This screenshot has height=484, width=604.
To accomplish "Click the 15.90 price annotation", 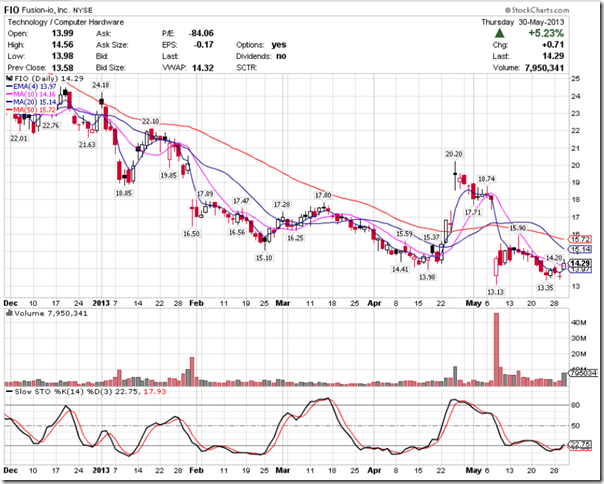I will (517, 228).
